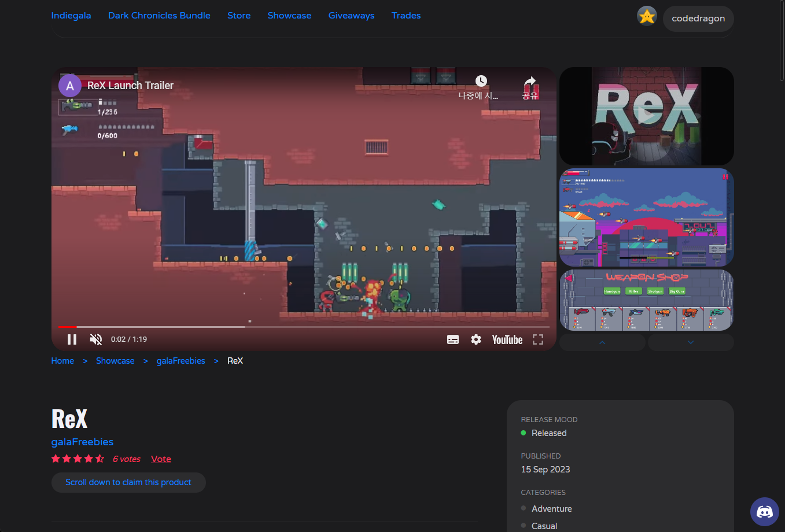This screenshot has height=532, width=785.
Task: Select the city level gameplay thumbnail
Action: [x=647, y=217]
